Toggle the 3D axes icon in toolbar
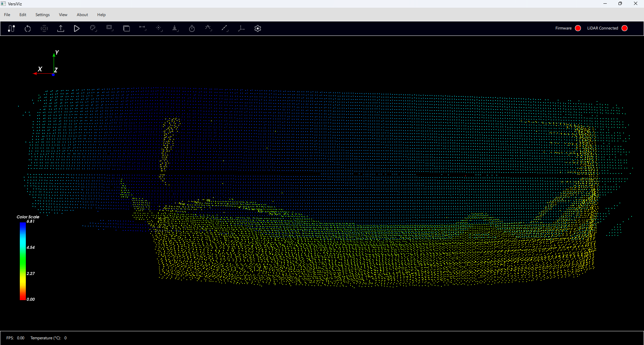The image size is (644, 345). coord(241,28)
